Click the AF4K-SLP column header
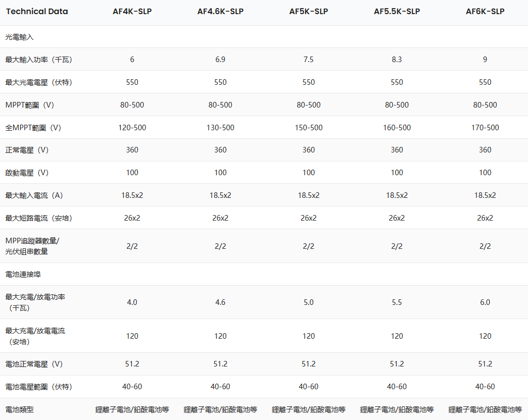The height and width of the screenshot is (420, 528). tap(132, 12)
